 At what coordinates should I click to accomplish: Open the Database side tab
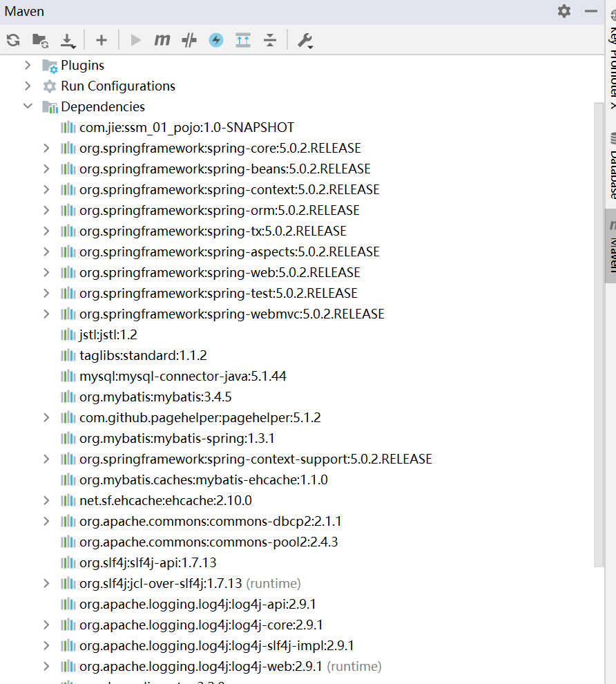(612, 167)
